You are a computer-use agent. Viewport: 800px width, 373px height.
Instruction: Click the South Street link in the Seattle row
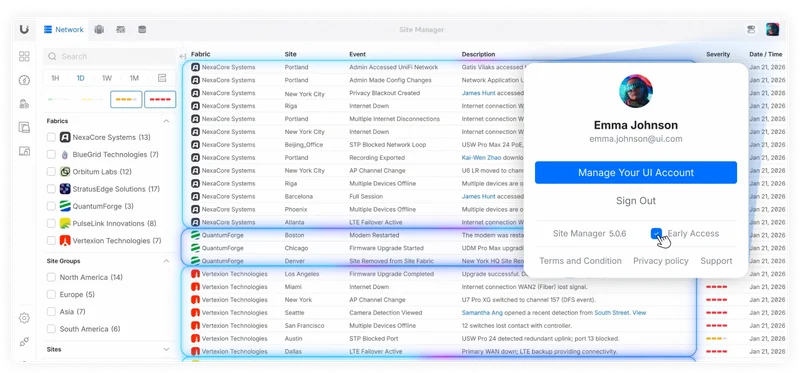tap(612, 313)
